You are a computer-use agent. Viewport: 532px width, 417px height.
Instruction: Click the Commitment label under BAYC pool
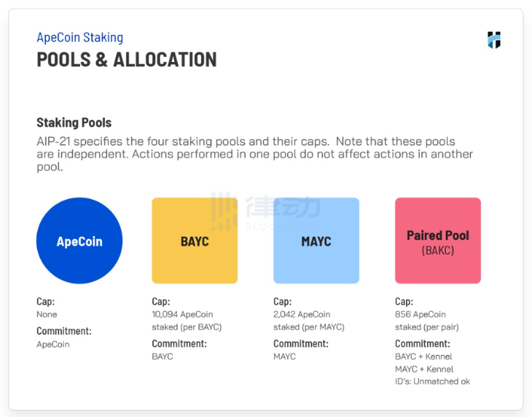(179, 344)
